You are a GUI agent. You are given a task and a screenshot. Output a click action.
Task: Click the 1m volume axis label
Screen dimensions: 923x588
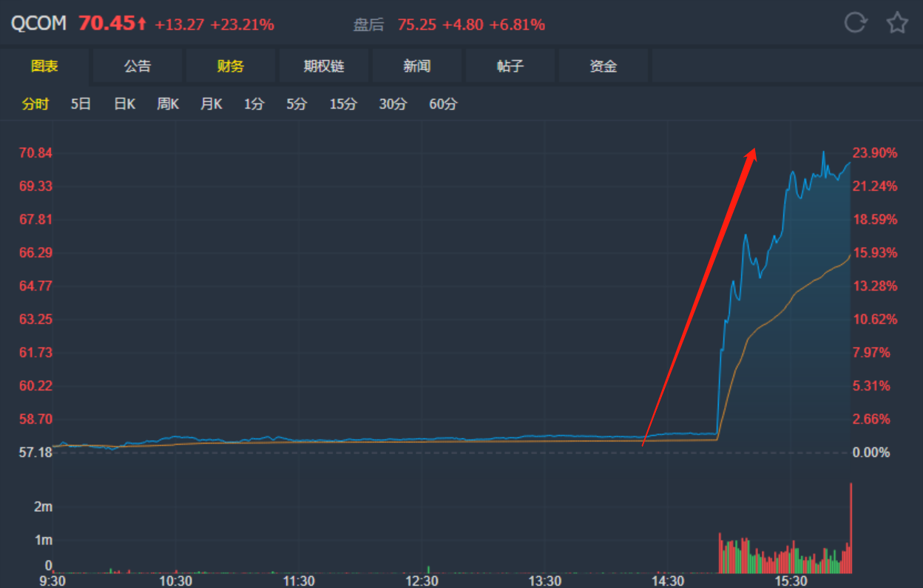point(44,540)
